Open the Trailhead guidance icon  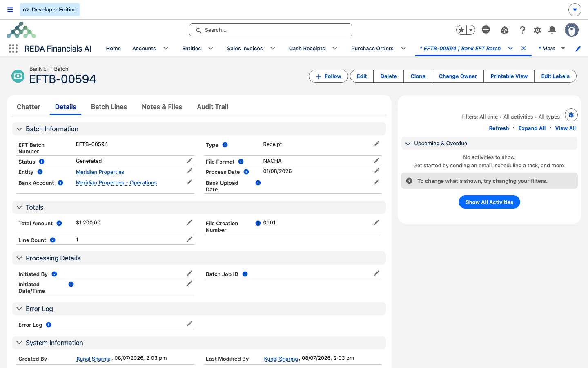click(505, 30)
